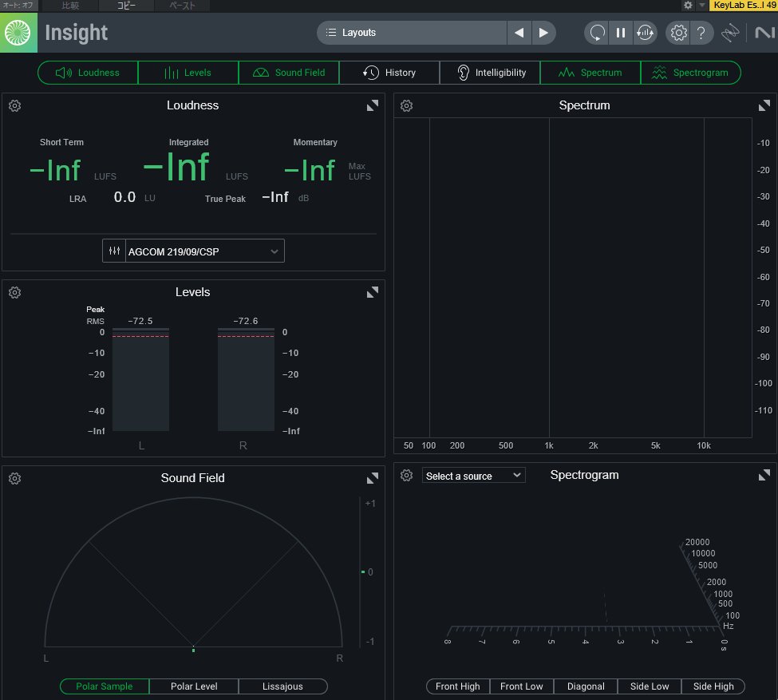This screenshot has width=778, height=700.
Task: Select Polar Sample view
Action: [105, 686]
